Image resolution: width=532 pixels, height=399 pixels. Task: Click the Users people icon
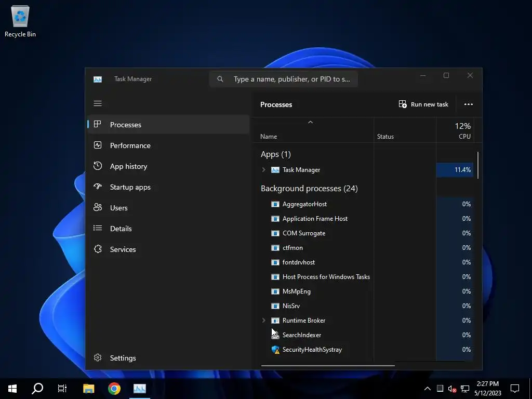(x=97, y=207)
